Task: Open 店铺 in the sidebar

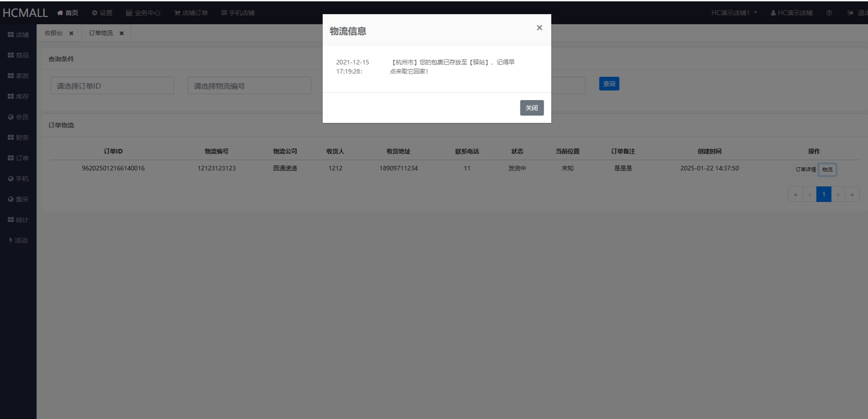Action: click(18, 35)
